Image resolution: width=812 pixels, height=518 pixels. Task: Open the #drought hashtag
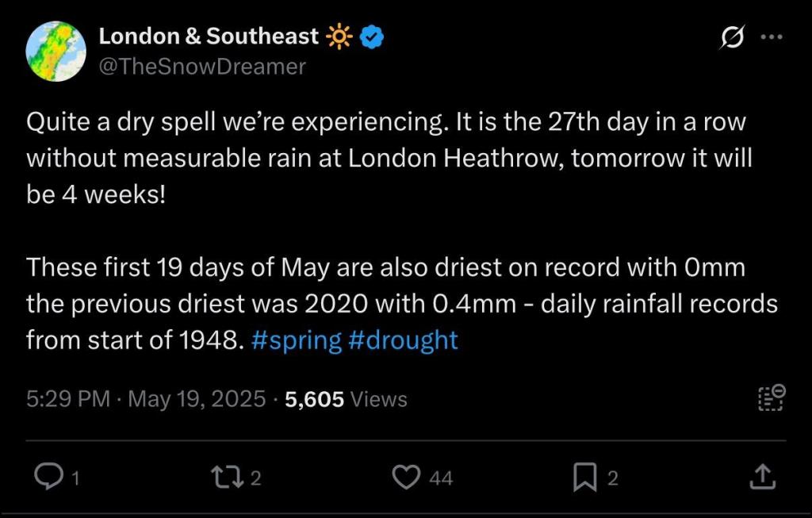404,340
